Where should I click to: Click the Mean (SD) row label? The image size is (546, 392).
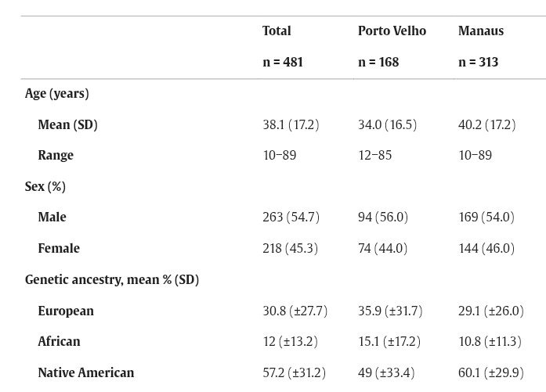pos(67,124)
